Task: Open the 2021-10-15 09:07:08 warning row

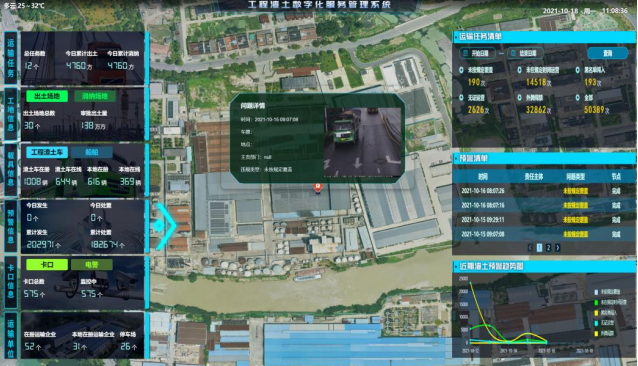Action: pos(544,234)
